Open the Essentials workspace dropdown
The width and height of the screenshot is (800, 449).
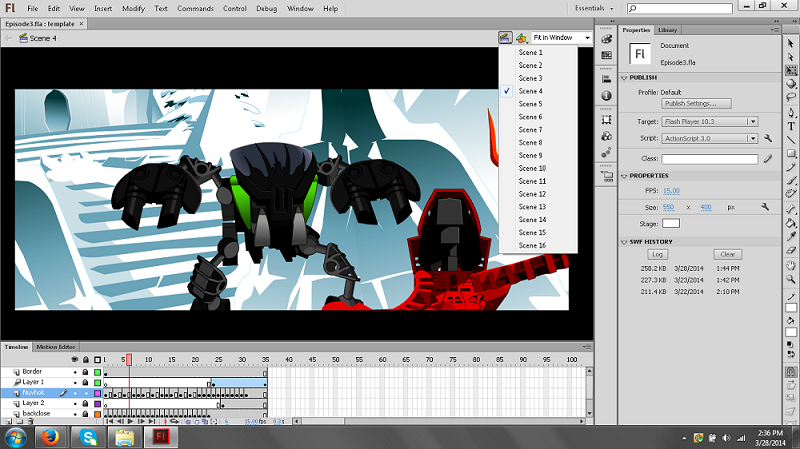[594, 8]
